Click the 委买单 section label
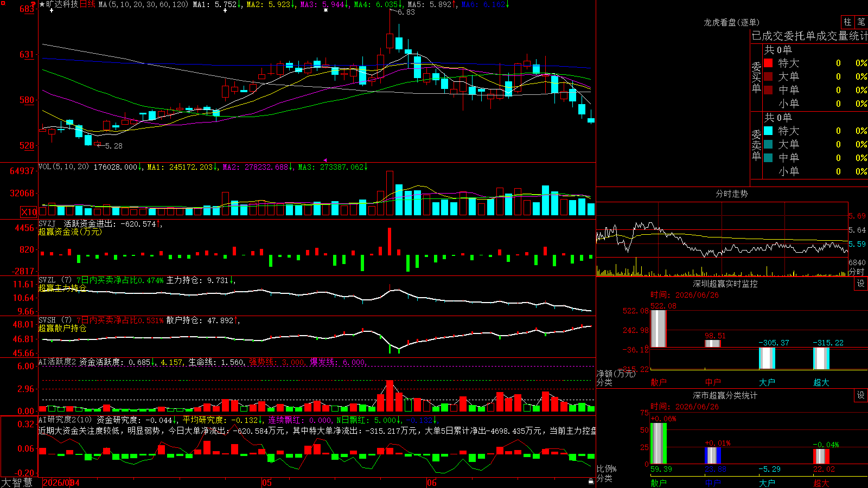The image size is (868, 488). click(756, 77)
